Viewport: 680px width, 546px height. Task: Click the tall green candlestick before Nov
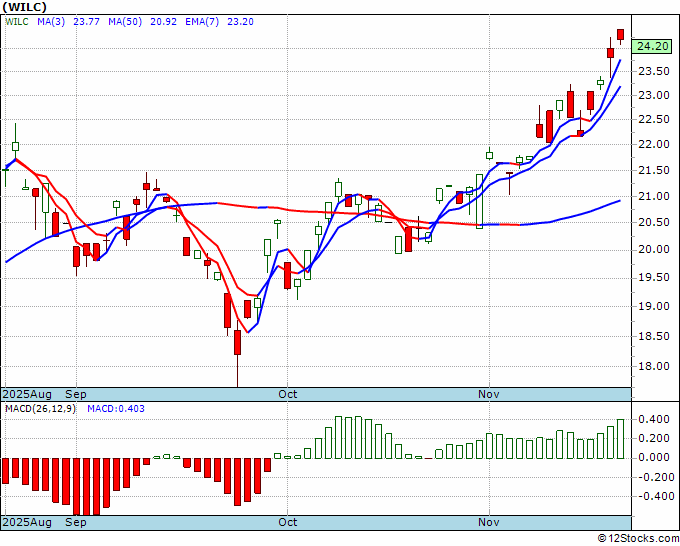pyautogui.click(x=479, y=201)
